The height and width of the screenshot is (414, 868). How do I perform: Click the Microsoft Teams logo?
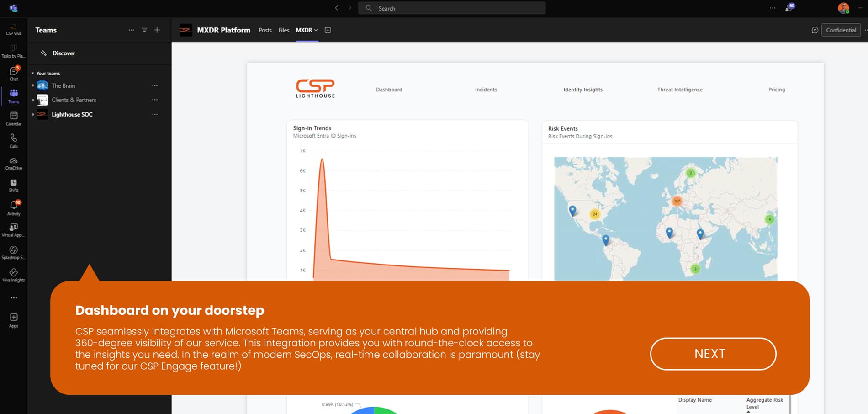click(14, 8)
